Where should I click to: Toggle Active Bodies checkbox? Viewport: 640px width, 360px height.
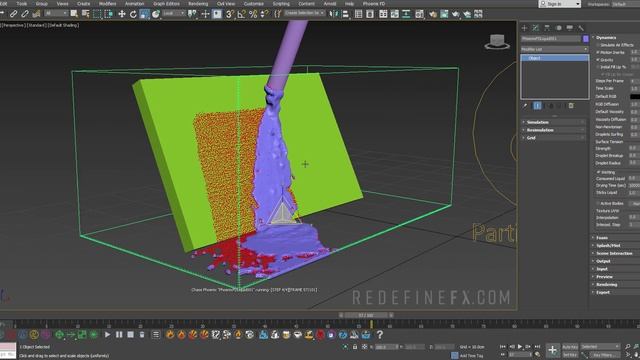click(x=598, y=203)
